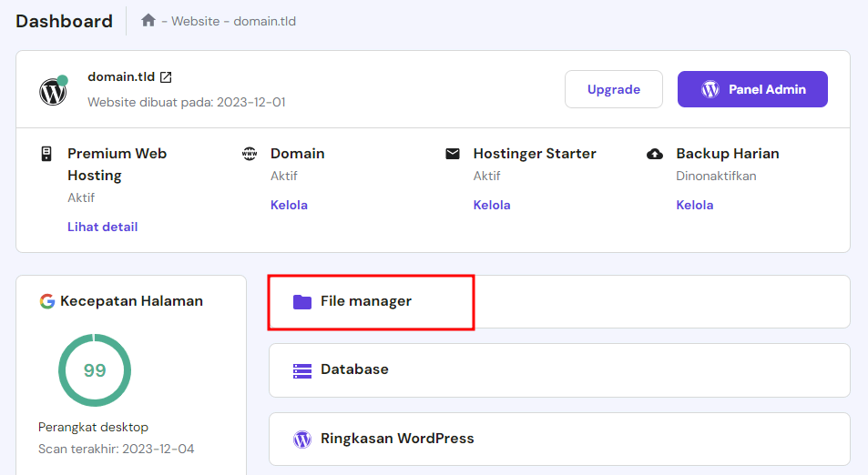Open the Panel Admin button
The image size is (868, 475).
752,89
